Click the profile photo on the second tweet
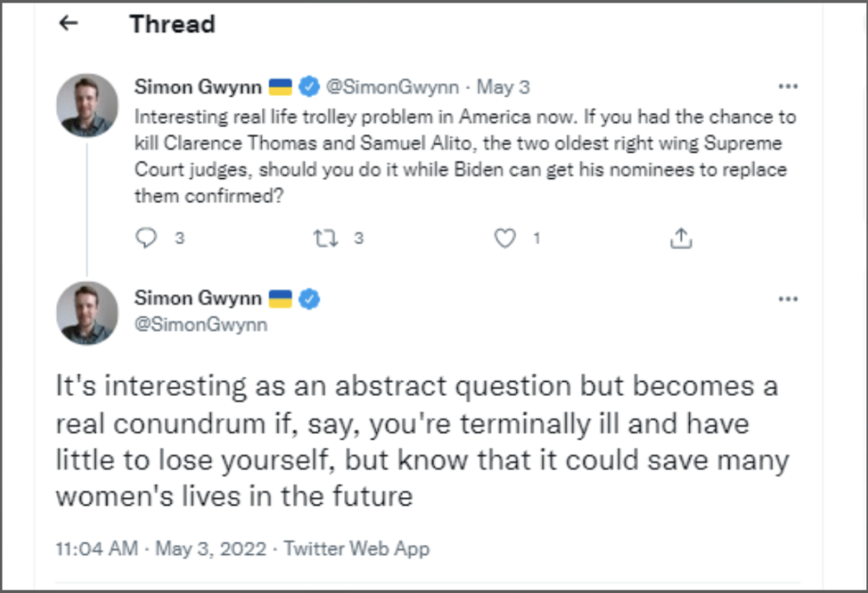 [x=87, y=313]
